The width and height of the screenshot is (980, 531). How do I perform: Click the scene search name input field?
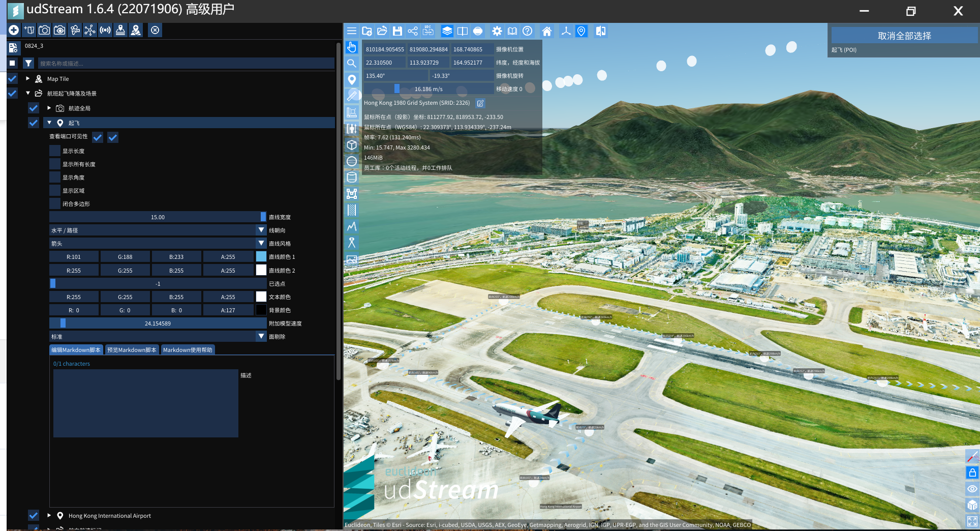186,63
